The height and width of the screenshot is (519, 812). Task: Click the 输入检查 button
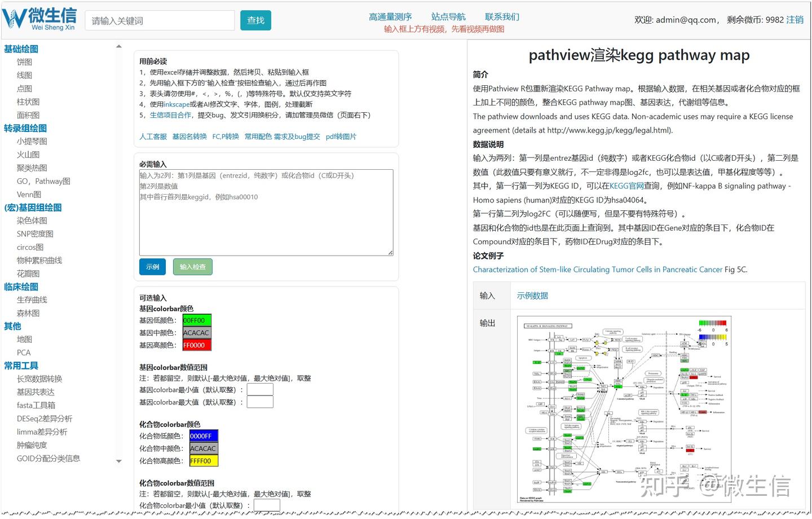[x=193, y=267]
